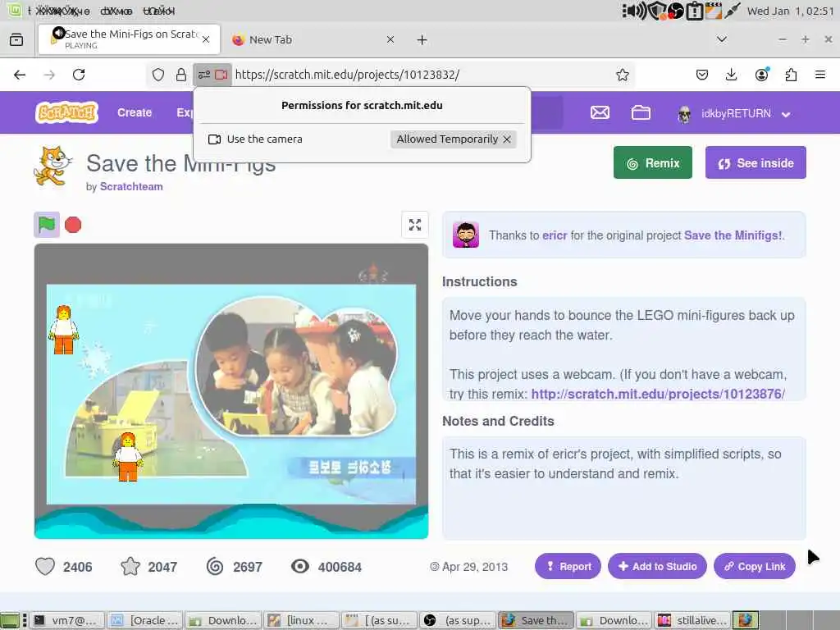Click the permissions icon in address bar
This screenshot has width=840, height=630.
[203, 75]
